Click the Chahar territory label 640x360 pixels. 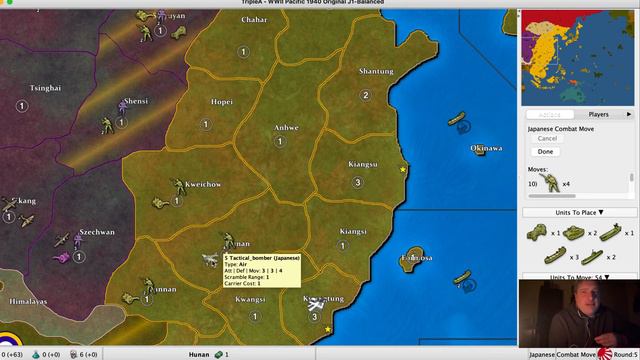(x=254, y=20)
